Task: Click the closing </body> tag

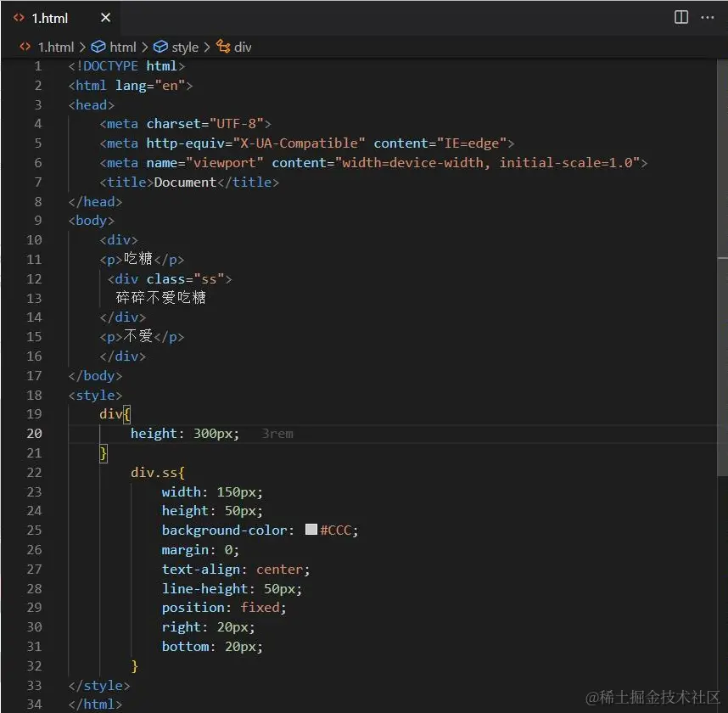Action: 96,375
